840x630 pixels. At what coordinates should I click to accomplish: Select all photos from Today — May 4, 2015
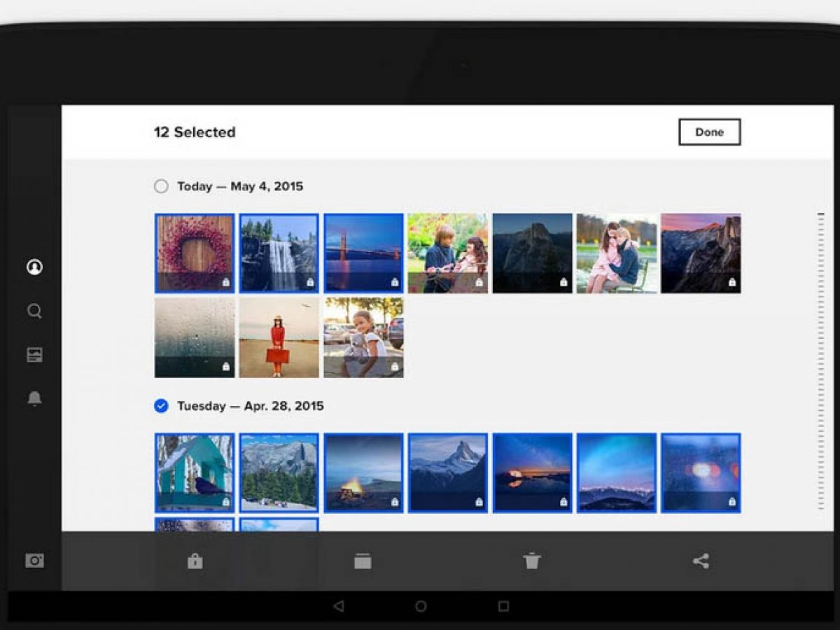click(x=161, y=186)
